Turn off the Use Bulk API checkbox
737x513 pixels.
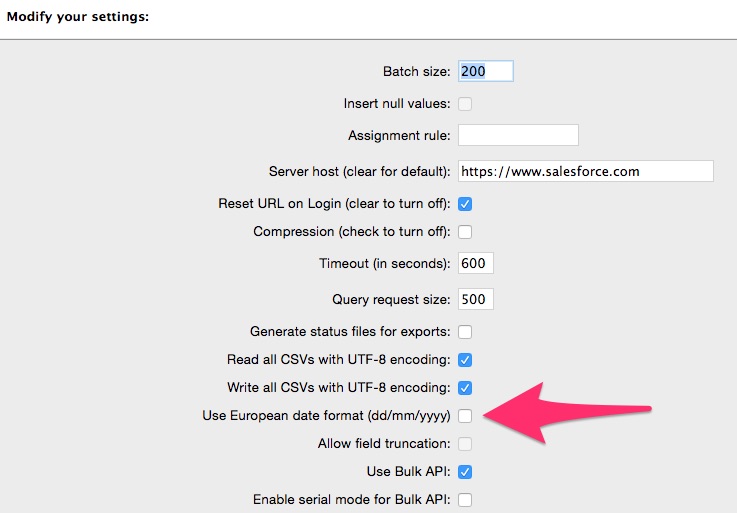click(x=465, y=472)
